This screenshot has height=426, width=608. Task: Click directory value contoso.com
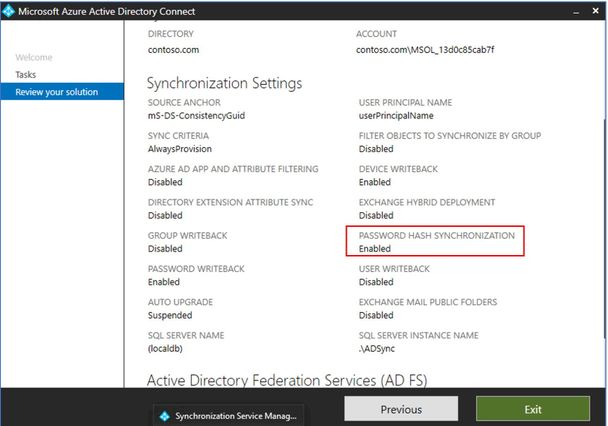pyautogui.click(x=173, y=50)
